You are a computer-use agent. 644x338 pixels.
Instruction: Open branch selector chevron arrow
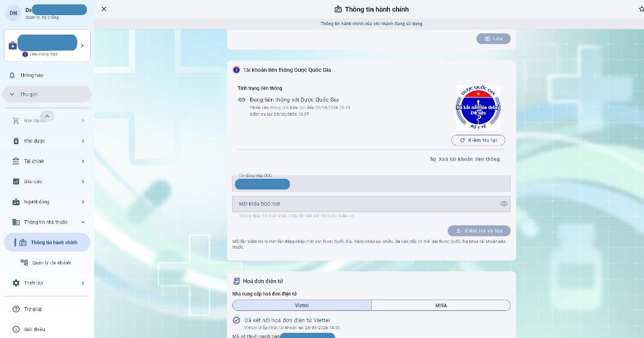(x=82, y=45)
